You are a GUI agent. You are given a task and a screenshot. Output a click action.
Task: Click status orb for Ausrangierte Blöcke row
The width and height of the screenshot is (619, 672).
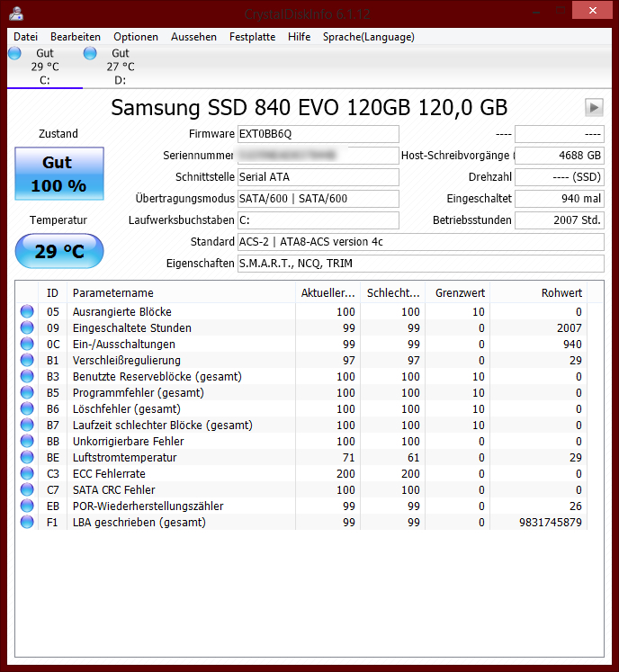point(27,311)
